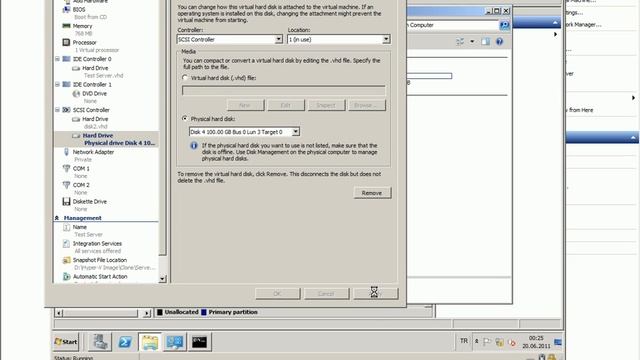Open the physical hard disk dropdown

click(296, 132)
